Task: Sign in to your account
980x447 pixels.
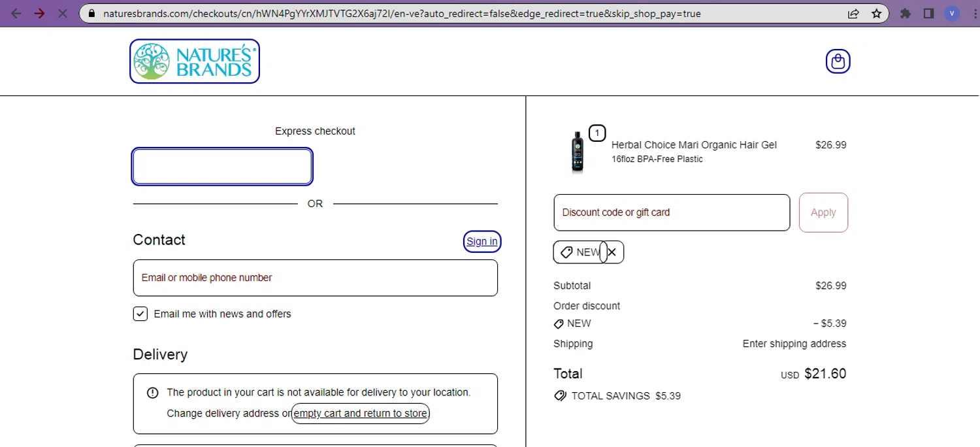Action: click(482, 241)
